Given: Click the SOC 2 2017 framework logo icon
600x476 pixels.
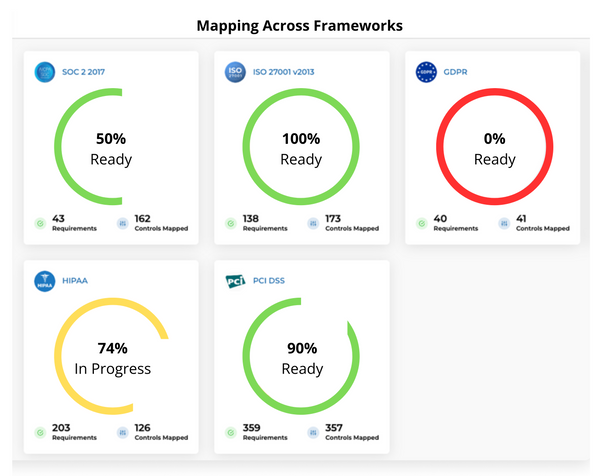Looking at the screenshot, I should click(x=44, y=72).
